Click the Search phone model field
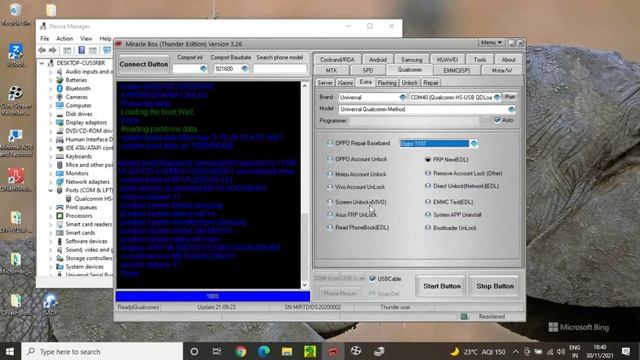 click(280, 69)
